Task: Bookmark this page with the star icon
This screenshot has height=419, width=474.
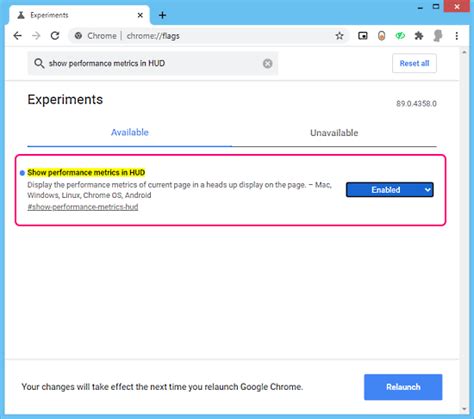Action: (x=339, y=36)
